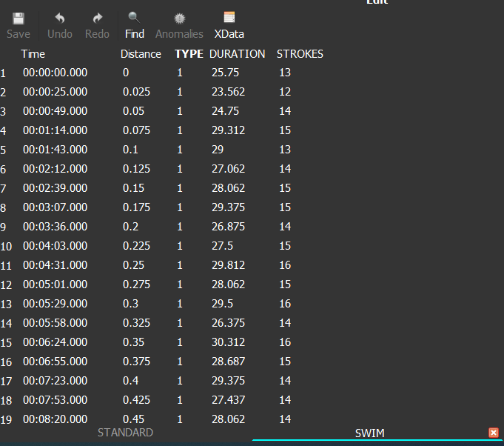Select distance cell 0.225
This screenshot has height=446, width=504.
137,246
